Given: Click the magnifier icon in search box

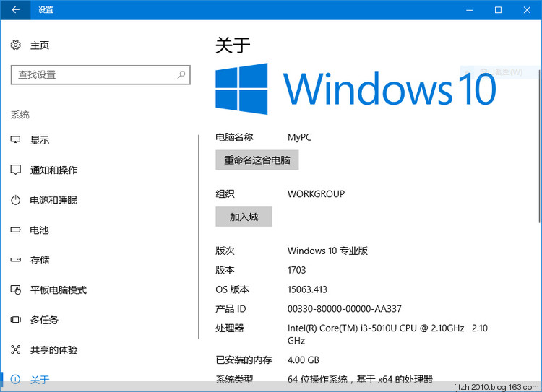Looking at the screenshot, I should point(181,74).
